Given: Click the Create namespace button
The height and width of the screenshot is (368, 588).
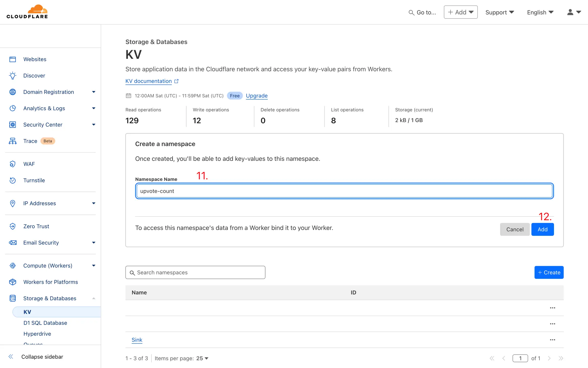Looking at the screenshot, I should tap(549, 272).
